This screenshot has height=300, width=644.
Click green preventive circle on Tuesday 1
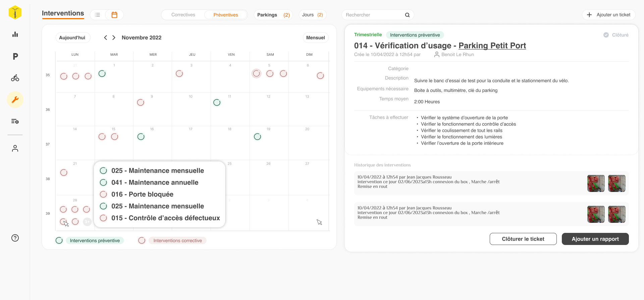point(102,73)
